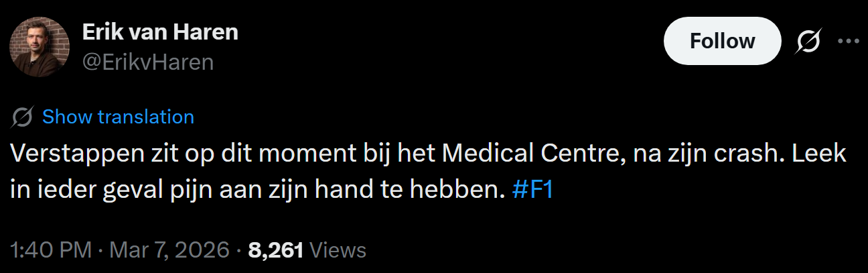Click the translation icon beside Show translation
868x273 pixels.
(x=23, y=117)
